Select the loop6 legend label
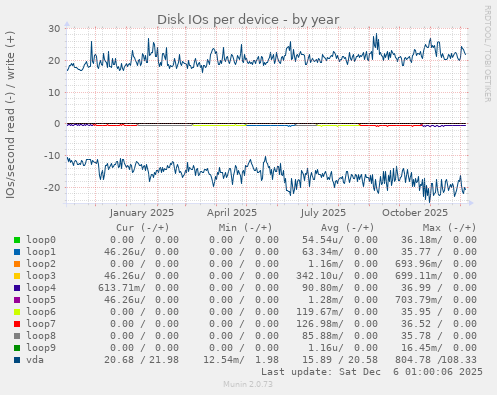Screen dimensions: 497x395 tap(41, 312)
